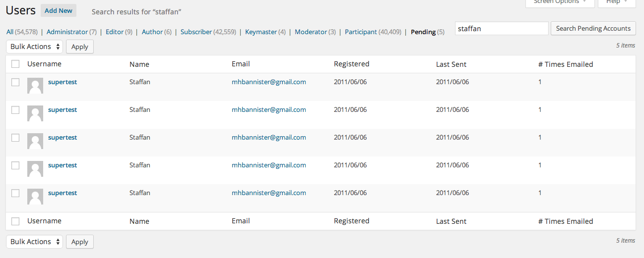Check the select-all checkbox in table header
The height and width of the screenshot is (258, 644).
[15, 64]
